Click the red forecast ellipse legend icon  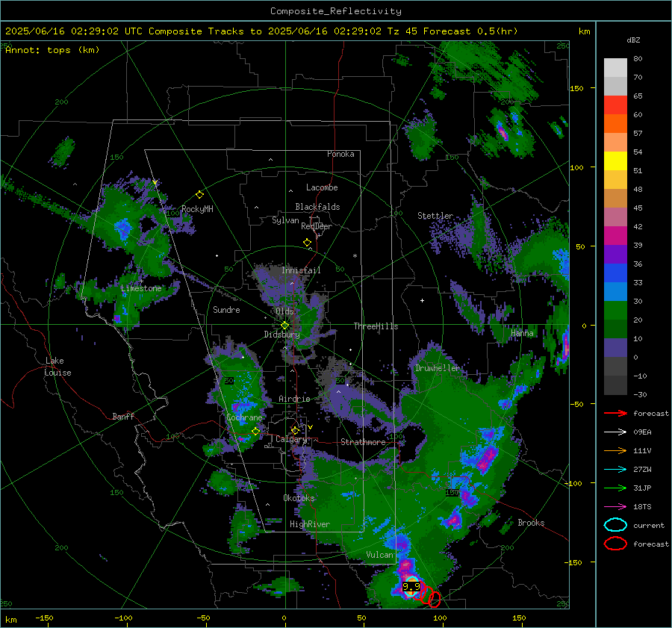tap(615, 544)
